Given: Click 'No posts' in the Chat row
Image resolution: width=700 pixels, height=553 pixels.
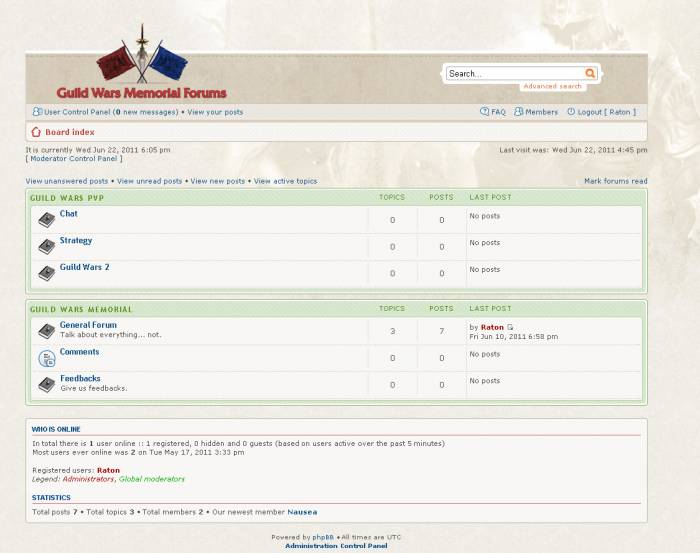Looking at the screenshot, I should [x=485, y=216].
